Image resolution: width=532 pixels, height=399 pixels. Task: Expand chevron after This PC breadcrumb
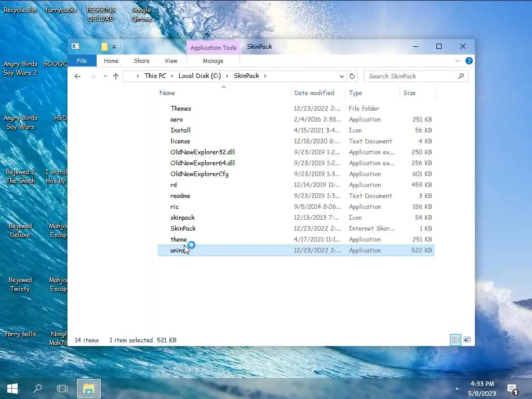172,76
